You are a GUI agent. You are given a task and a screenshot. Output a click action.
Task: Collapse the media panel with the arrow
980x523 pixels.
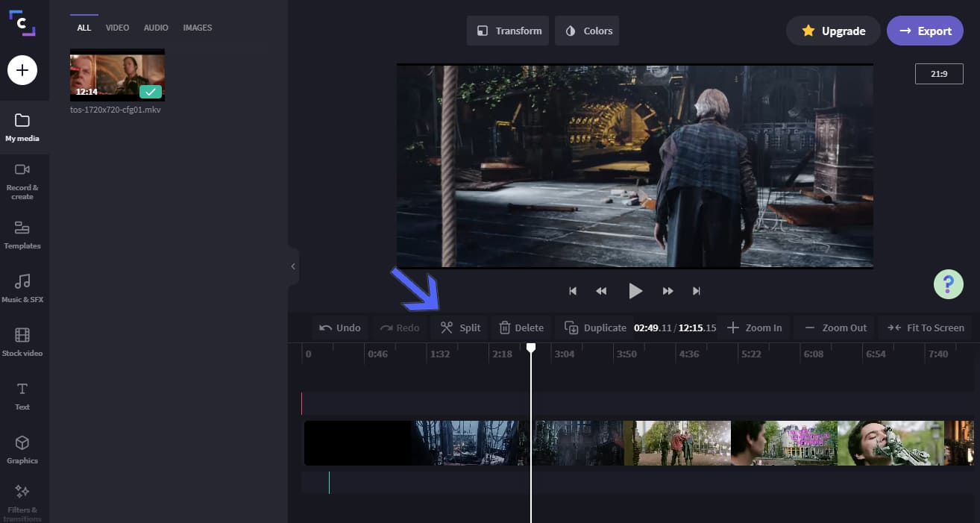(x=293, y=266)
